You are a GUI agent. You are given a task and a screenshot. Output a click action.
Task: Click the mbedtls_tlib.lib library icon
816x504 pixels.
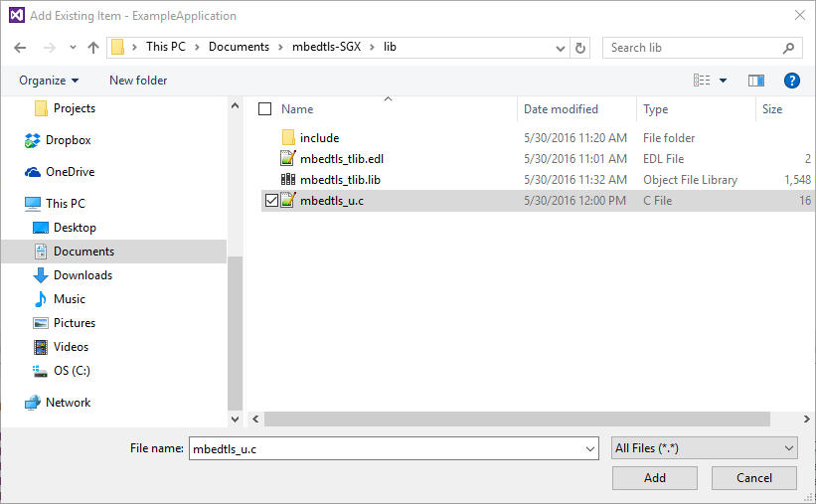coord(288,180)
